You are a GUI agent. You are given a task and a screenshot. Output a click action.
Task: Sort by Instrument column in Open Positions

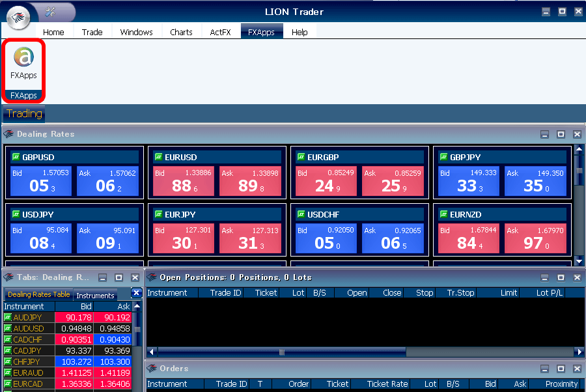167,293
